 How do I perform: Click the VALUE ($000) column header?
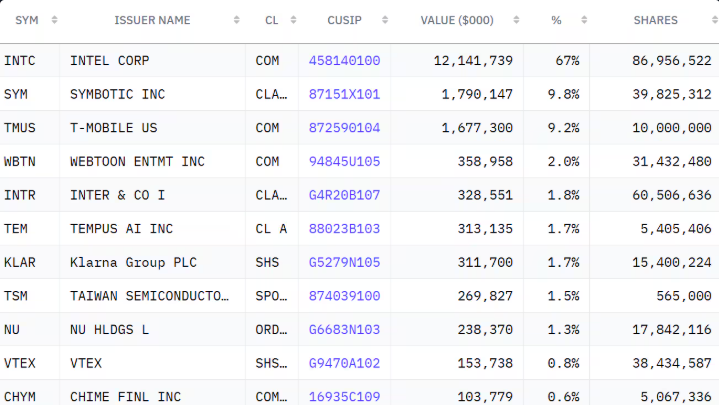pos(457,20)
